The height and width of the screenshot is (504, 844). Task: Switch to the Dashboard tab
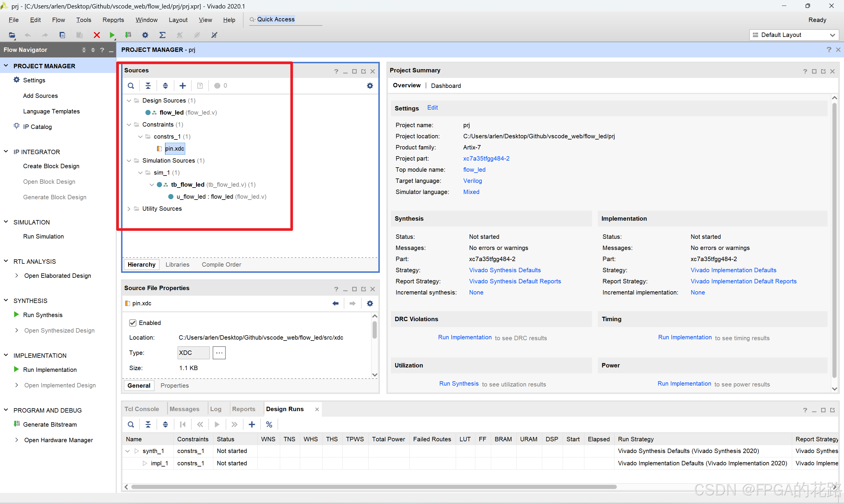[446, 86]
